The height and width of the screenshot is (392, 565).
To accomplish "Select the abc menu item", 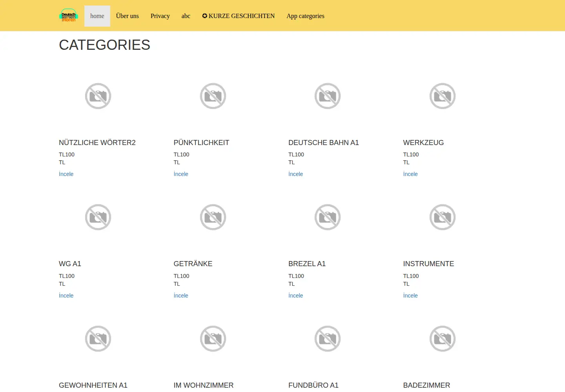I will pyautogui.click(x=186, y=16).
